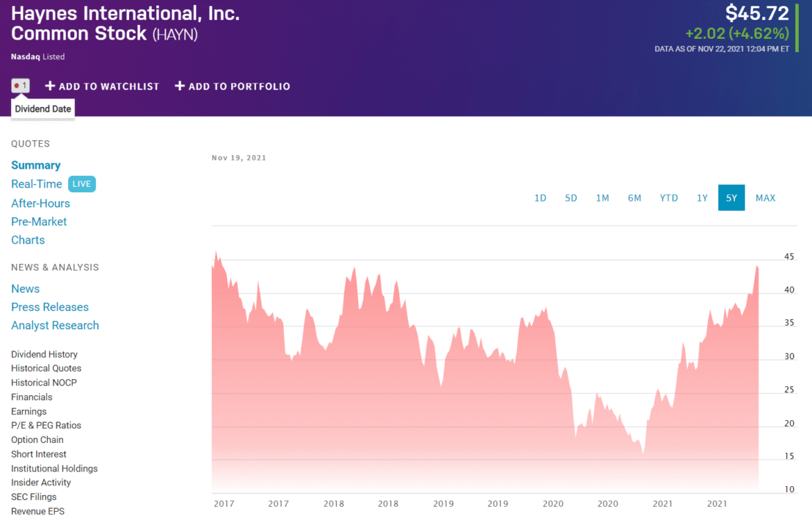812x525 pixels.
Task: Open Dividend History
Action: (44, 354)
